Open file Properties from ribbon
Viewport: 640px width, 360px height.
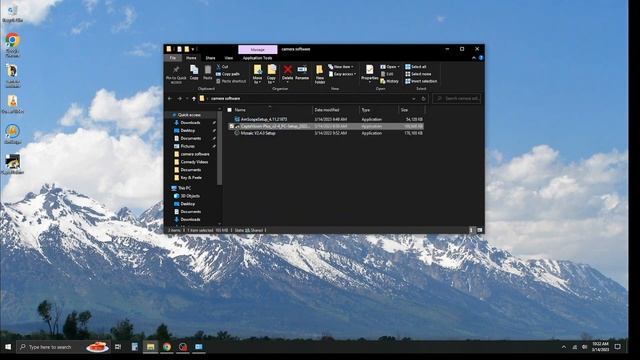(369, 73)
